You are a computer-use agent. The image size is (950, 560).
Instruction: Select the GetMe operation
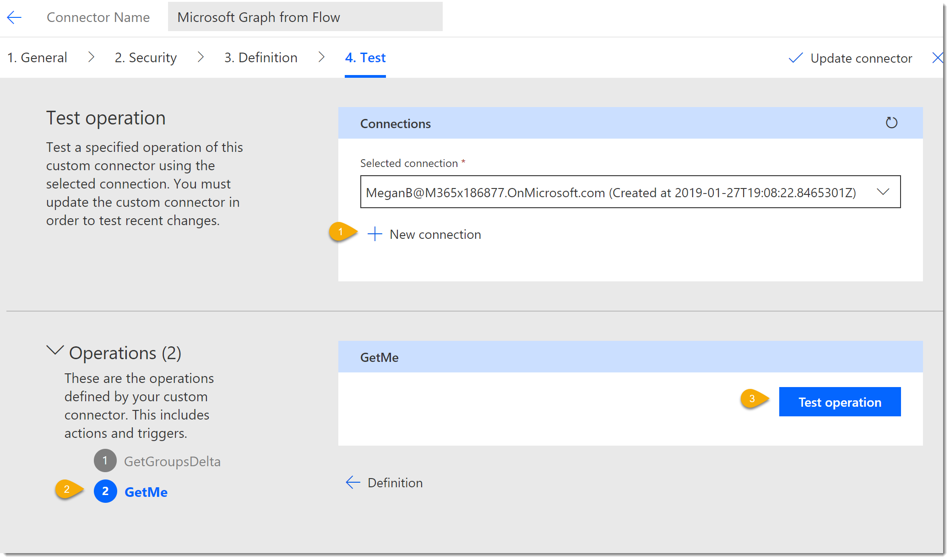point(146,492)
